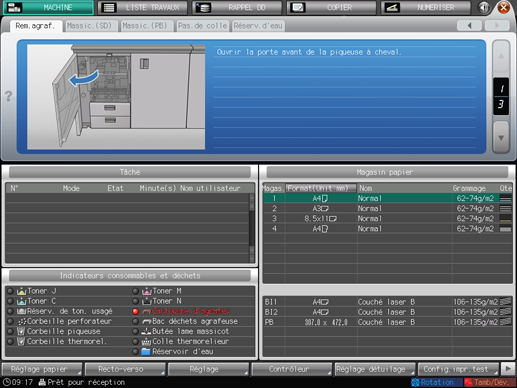
Task: Click the Contrôleur button
Action: [x=292, y=369]
